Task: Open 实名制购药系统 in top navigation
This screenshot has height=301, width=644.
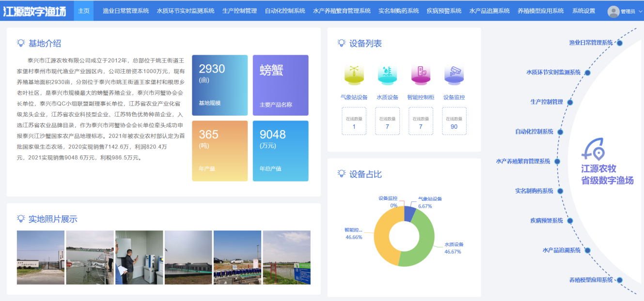Action: 399,11
